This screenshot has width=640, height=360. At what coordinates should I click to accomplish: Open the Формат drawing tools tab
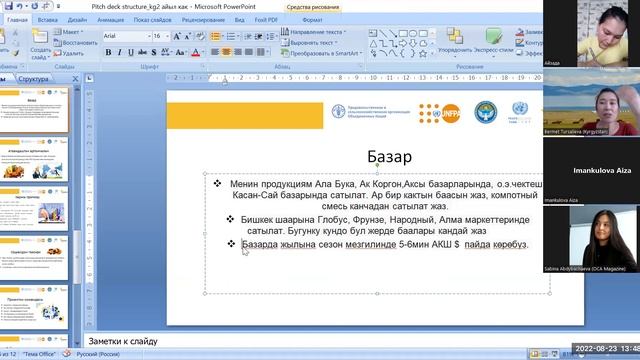click(312, 20)
